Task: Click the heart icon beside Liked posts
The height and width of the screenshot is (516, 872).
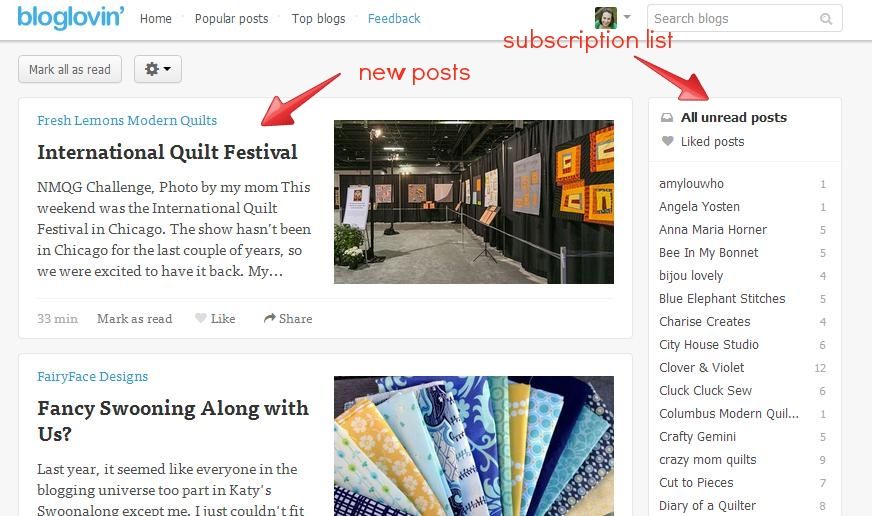Action: (667, 141)
